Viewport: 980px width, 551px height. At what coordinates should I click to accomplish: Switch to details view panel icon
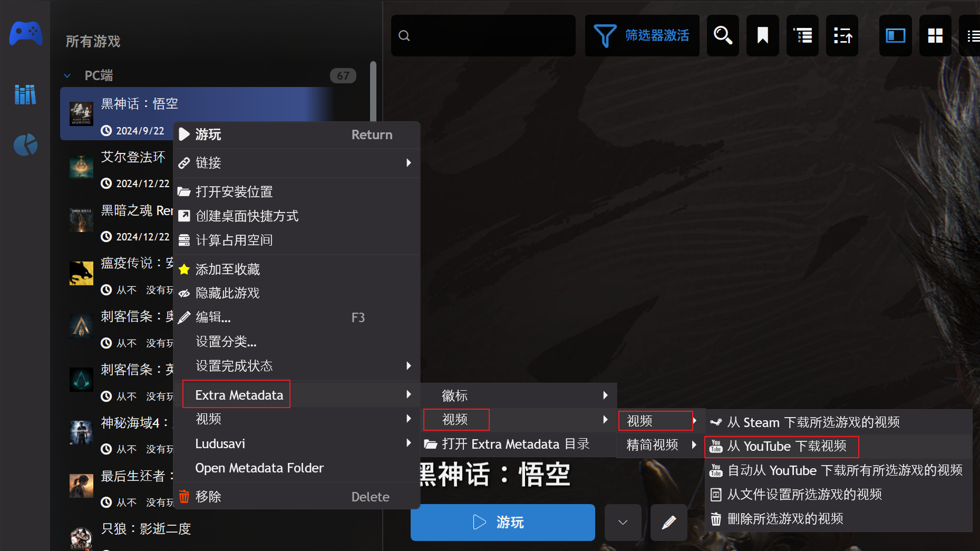tap(895, 36)
